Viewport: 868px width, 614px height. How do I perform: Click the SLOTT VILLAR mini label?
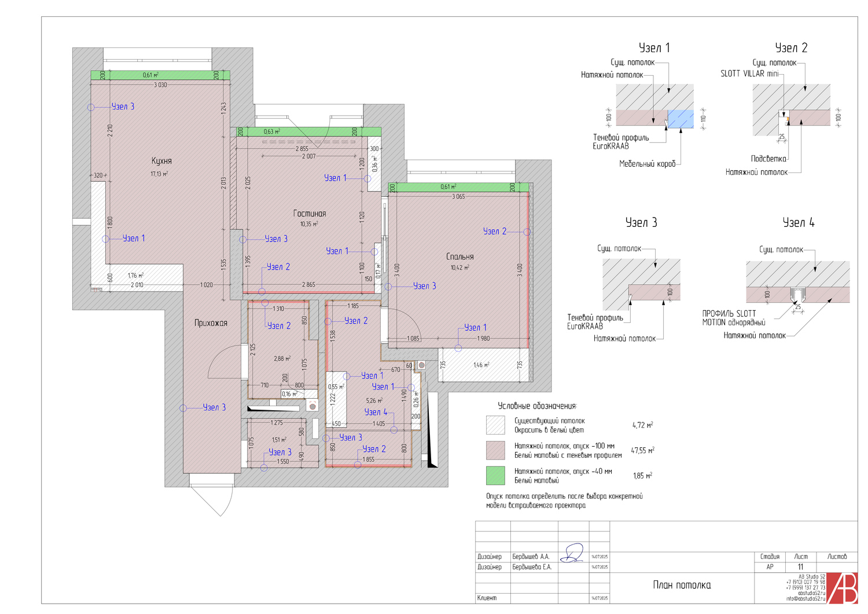pyautogui.click(x=749, y=73)
